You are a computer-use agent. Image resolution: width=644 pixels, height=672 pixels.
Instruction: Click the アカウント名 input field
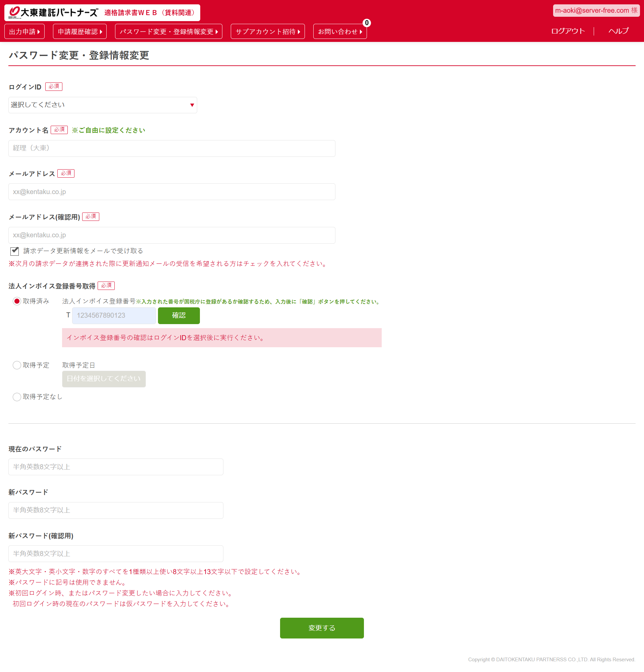click(171, 148)
